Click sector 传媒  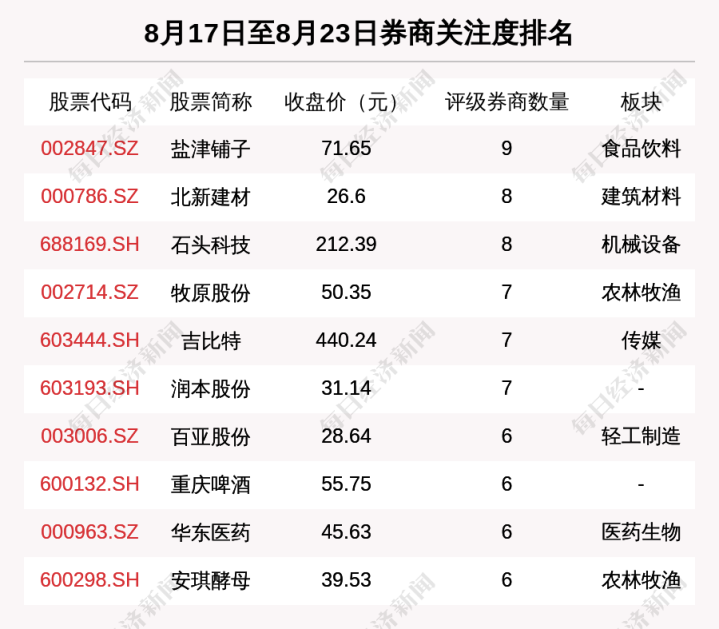(641, 341)
